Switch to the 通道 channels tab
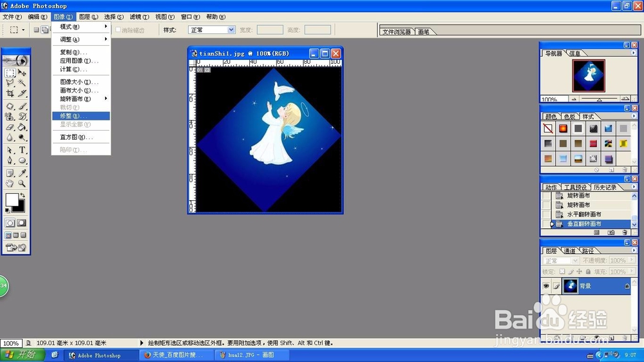 (570, 251)
